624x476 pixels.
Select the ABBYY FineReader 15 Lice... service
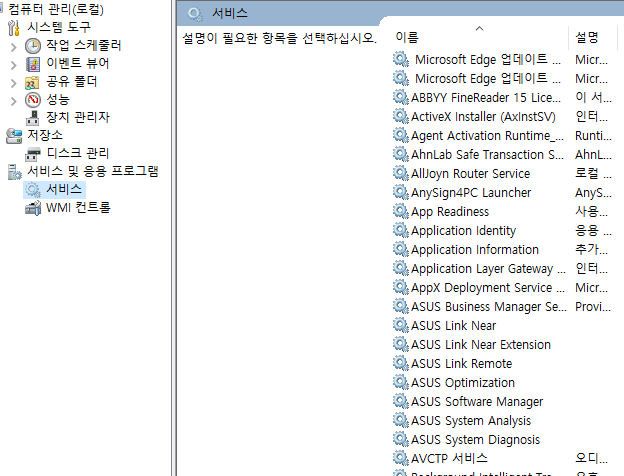click(x=486, y=98)
